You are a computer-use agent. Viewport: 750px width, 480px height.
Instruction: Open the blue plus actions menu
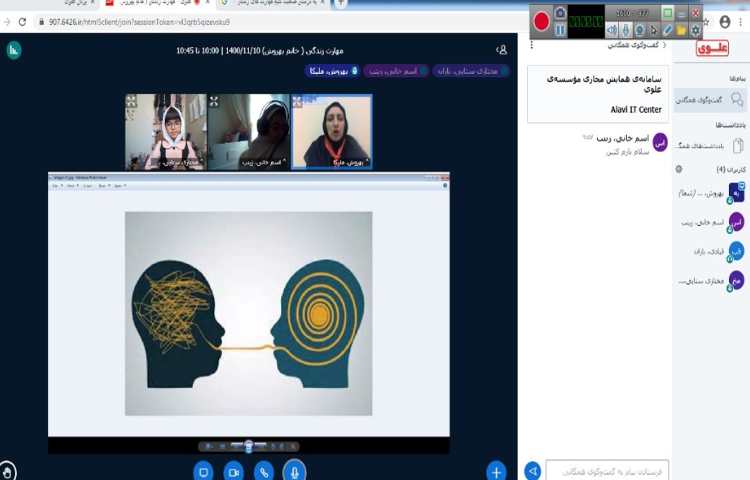point(496,472)
